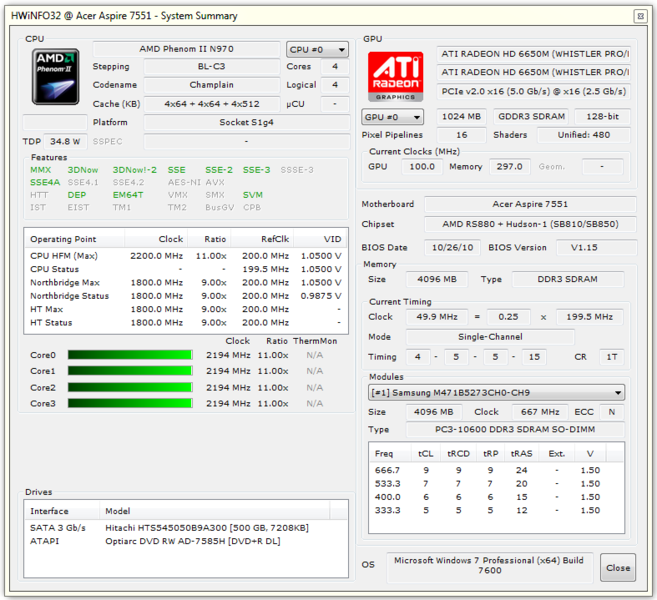This screenshot has width=657, height=600.
Task: Expand the Samsung M471B5273CH0-CH9 module dropdown
Action: click(497, 393)
